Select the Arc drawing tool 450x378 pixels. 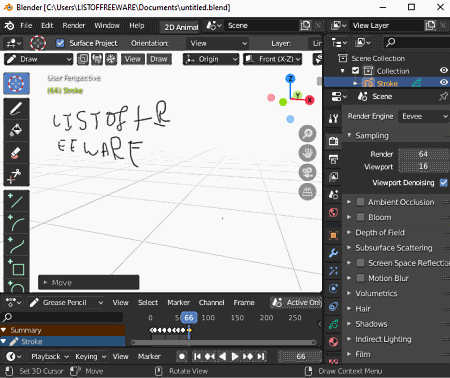click(16, 223)
